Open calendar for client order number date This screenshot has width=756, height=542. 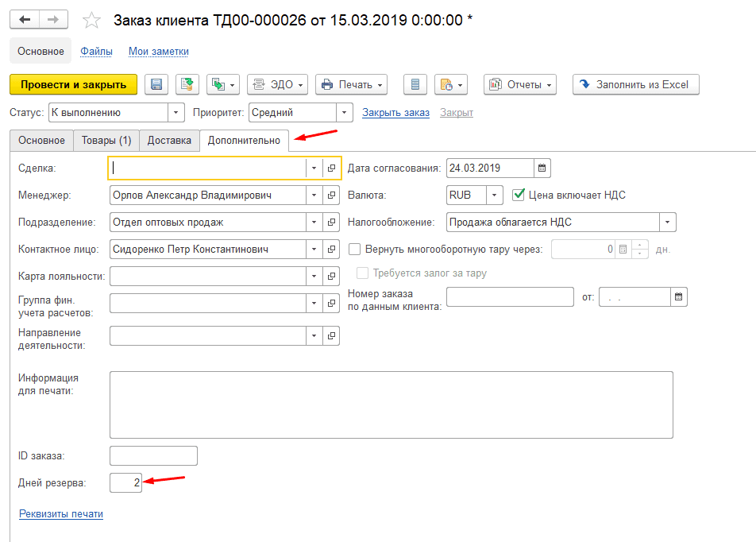click(679, 297)
